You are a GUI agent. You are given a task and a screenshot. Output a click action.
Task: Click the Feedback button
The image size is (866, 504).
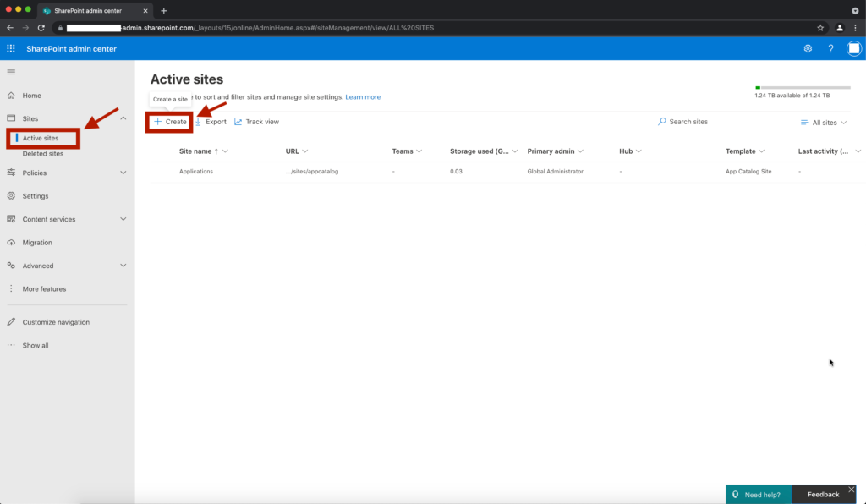[x=823, y=495]
